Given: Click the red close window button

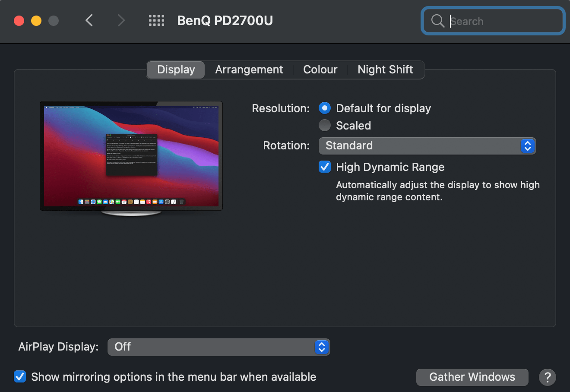Looking at the screenshot, I should point(19,21).
